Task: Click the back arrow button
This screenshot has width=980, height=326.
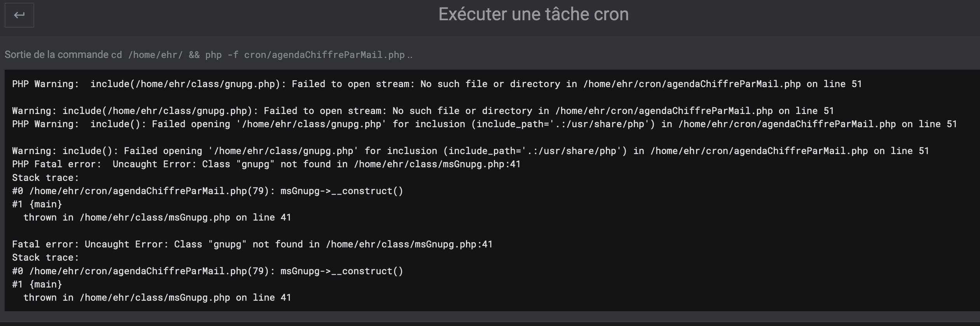Action: pyautogui.click(x=19, y=15)
